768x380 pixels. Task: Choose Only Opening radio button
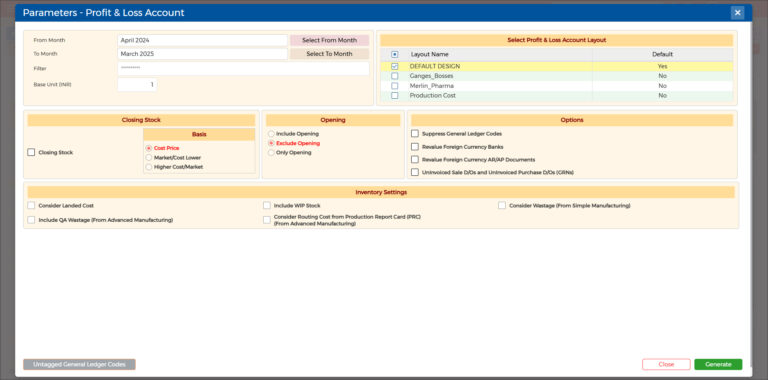[271, 153]
